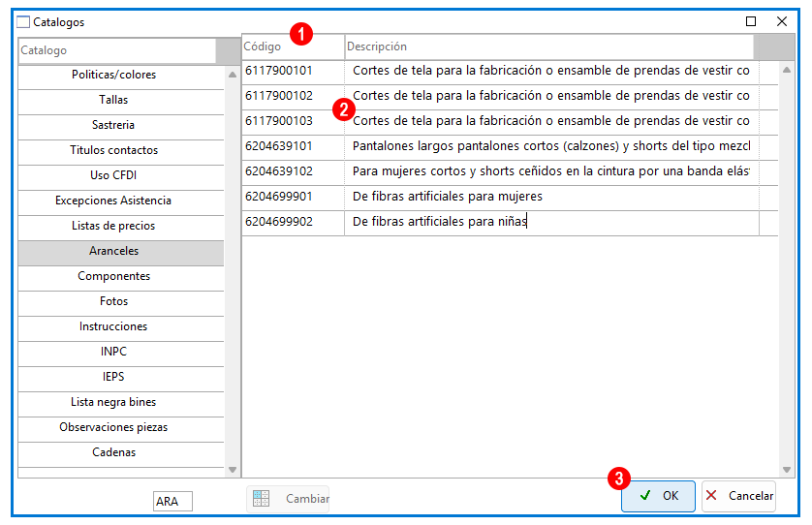Image resolution: width=812 pixels, height=525 pixels.
Task: Select the Aranceles catalog
Action: click(x=121, y=251)
